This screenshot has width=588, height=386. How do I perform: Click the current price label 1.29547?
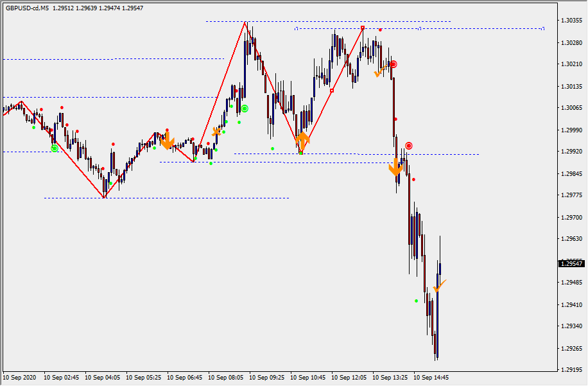click(x=571, y=263)
